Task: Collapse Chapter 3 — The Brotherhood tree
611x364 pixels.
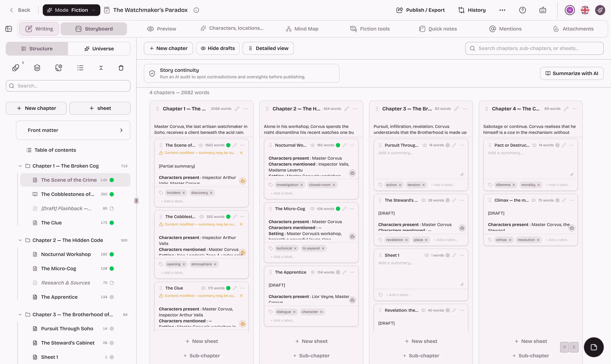Action: pyautogui.click(x=20, y=315)
